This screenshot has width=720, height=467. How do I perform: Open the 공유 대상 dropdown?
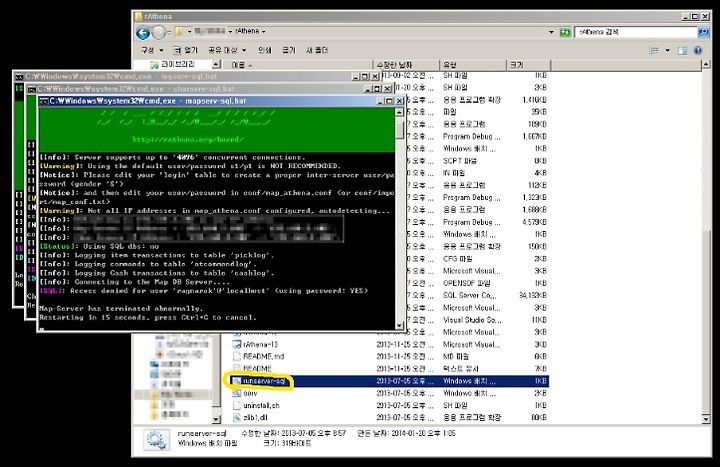227,50
